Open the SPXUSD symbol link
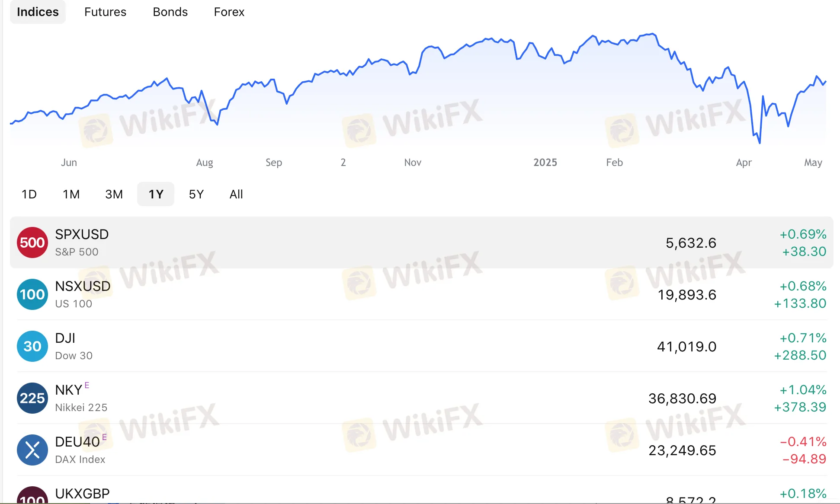840x504 pixels. click(x=82, y=234)
